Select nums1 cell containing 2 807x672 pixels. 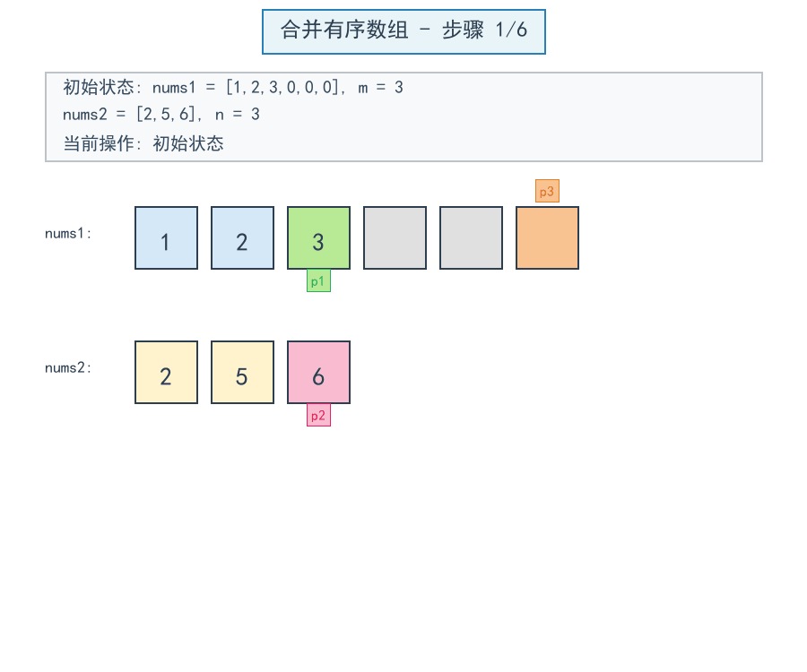click(242, 238)
